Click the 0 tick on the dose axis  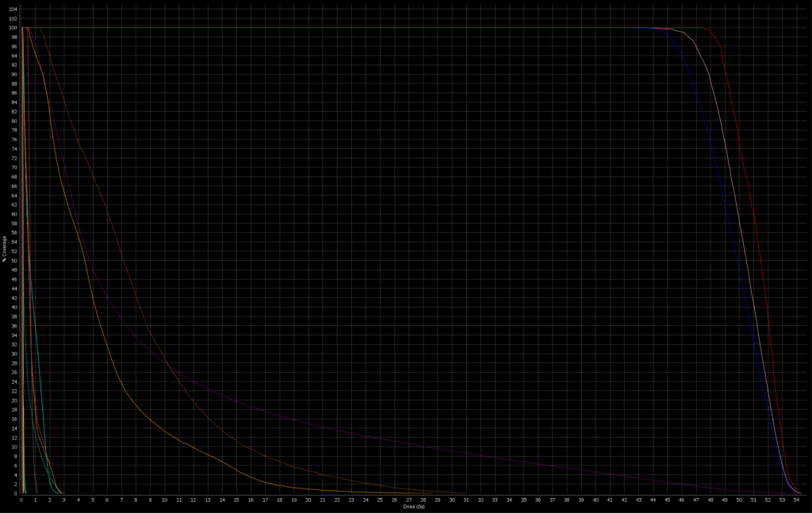21,500
